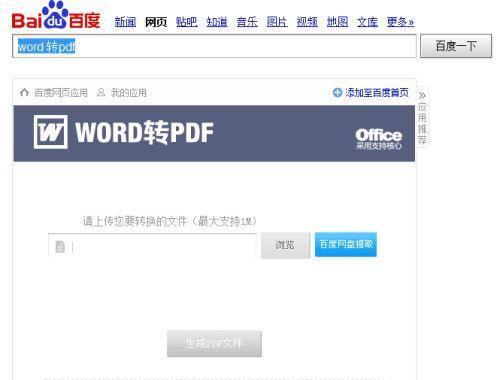Focus the search box containing word转pdf
Image resolution: width=500 pixels, height=380 pixels.
(x=214, y=46)
